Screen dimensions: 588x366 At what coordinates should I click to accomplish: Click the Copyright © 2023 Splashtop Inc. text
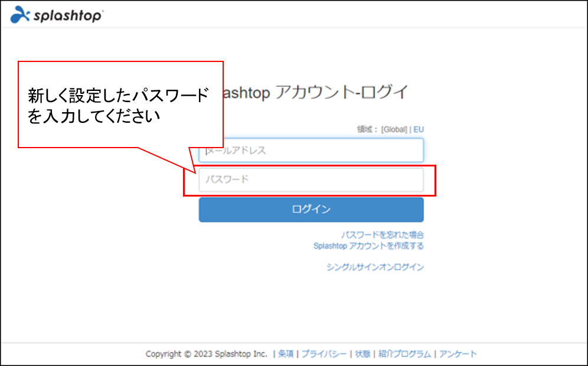pyautogui.click(x=206, y=354)
